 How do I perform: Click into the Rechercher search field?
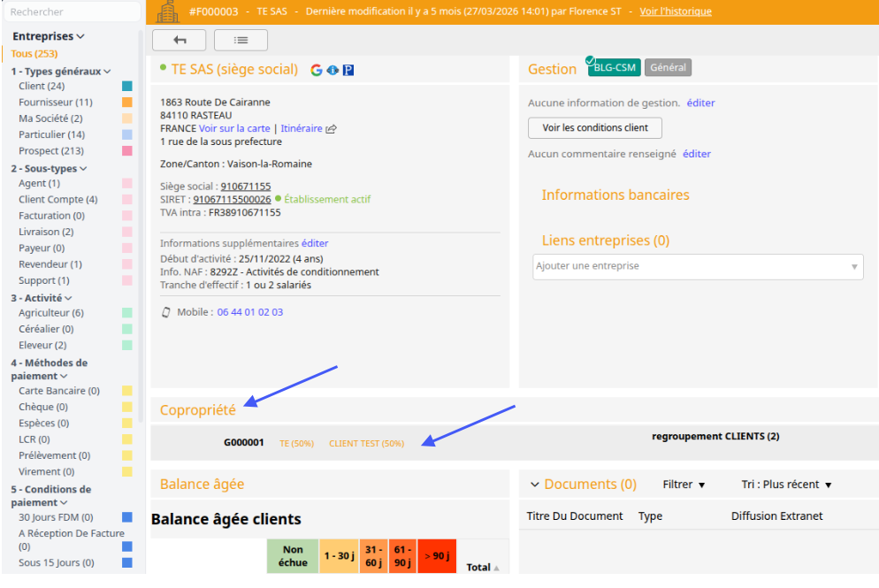click(72, 11)
